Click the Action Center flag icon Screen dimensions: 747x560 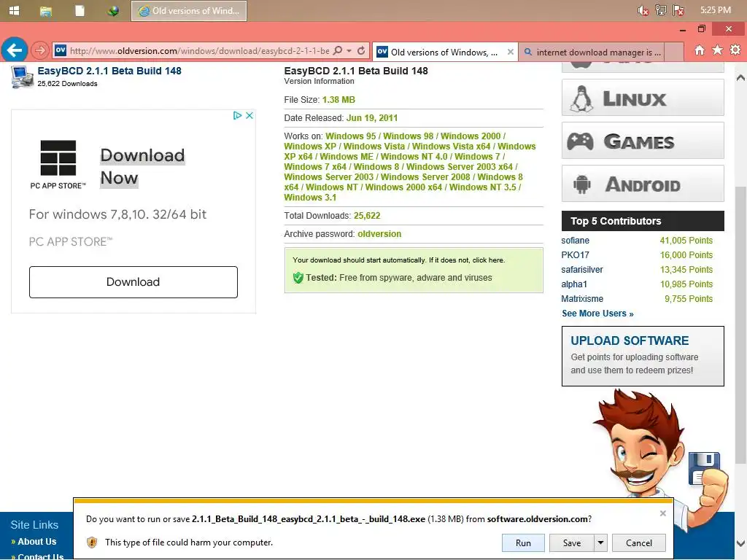[x=678, y=10]
